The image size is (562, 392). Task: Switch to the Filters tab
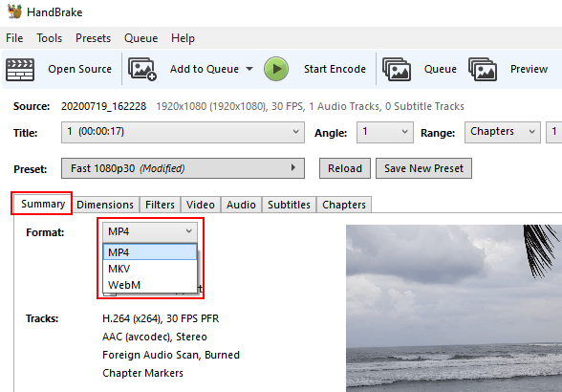click(160, 205)
